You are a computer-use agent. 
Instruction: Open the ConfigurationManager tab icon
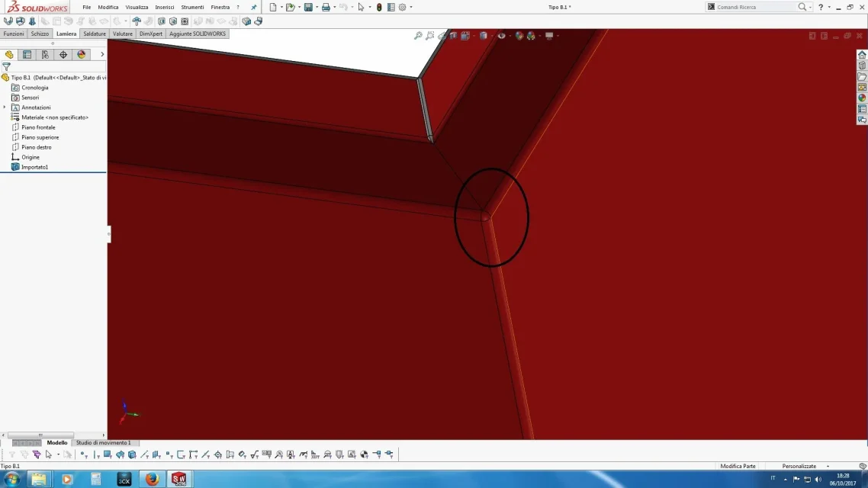46,55
